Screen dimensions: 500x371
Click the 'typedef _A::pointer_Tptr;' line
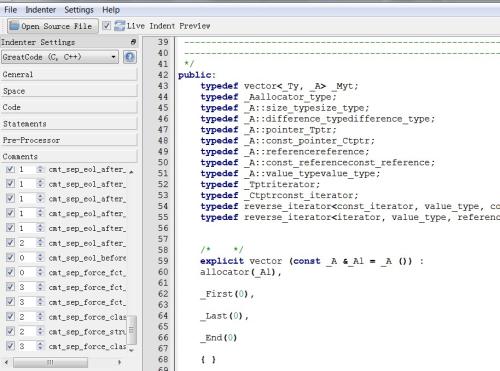[268, 130]
